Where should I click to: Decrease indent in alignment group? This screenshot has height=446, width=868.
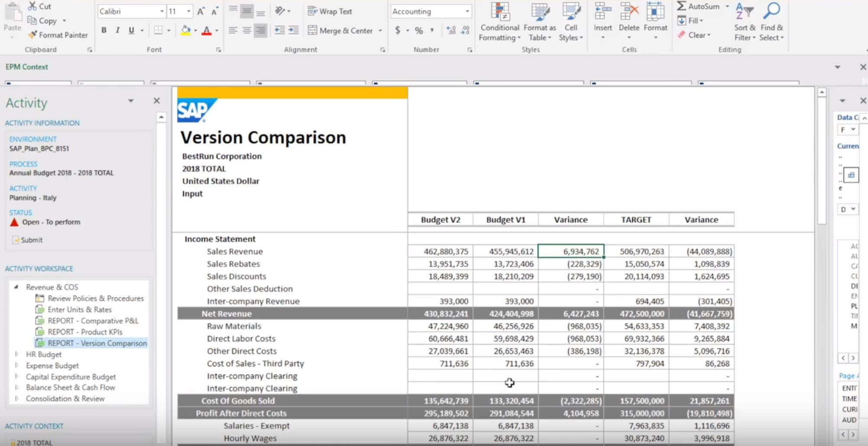click(280, 30)
